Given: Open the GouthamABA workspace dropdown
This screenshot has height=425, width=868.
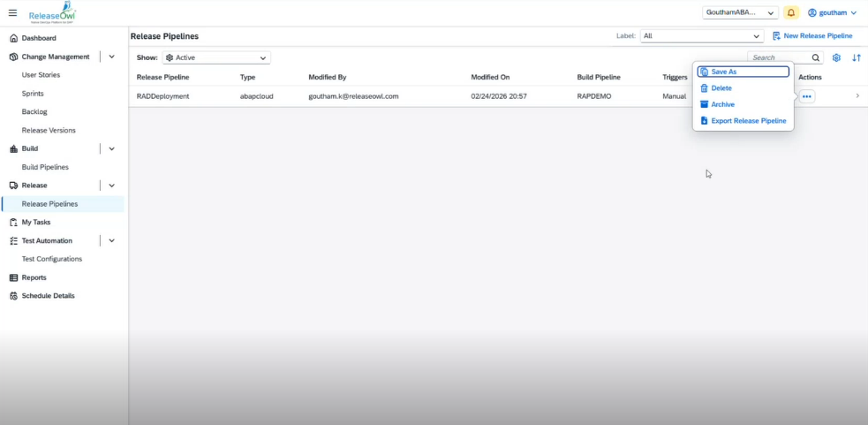Looking at the screenshot, I should [x=740, y=12].
